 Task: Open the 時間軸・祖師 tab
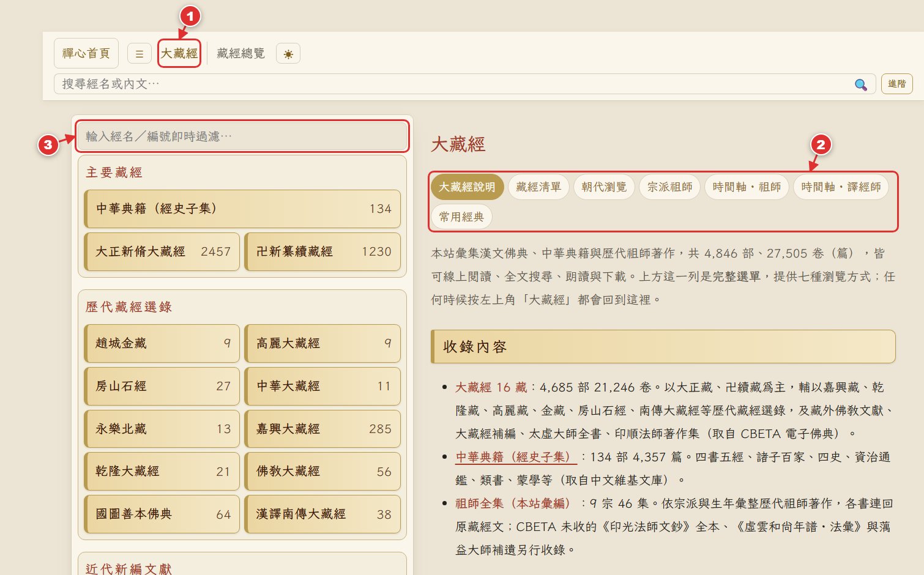747,187
